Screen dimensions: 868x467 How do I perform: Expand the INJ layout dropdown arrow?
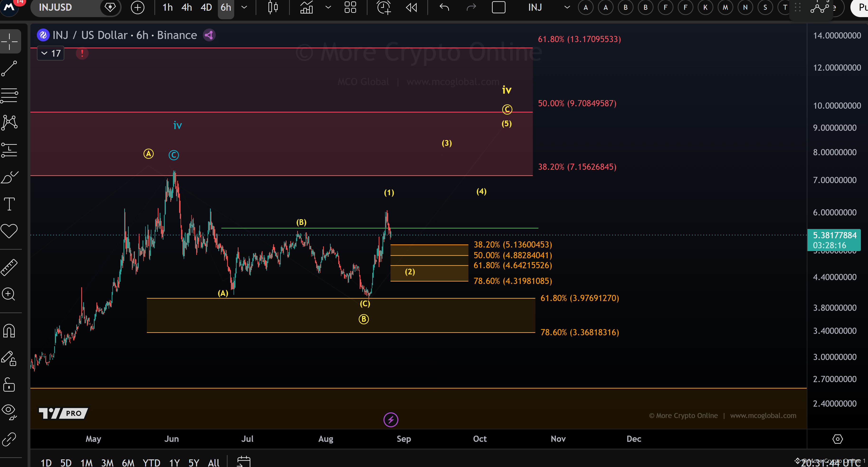[567, 7]
